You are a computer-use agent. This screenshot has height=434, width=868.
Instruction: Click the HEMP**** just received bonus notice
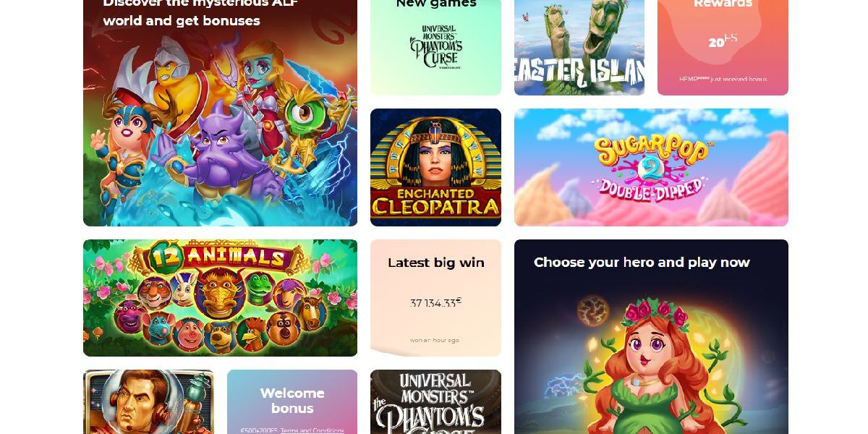723,79
